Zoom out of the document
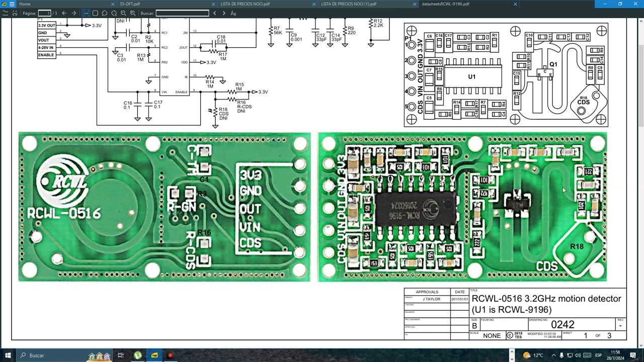 click(x=123, y=13)
